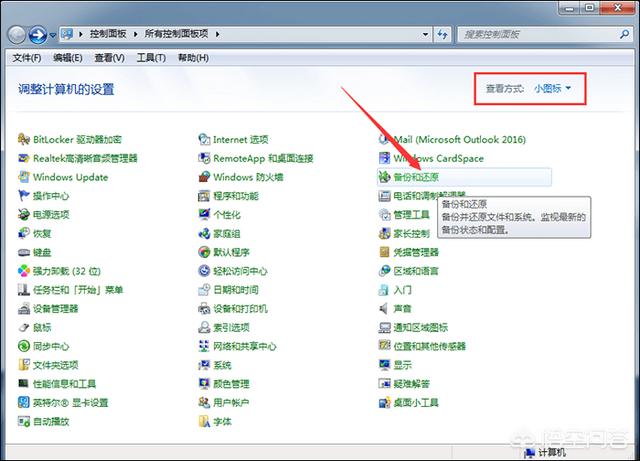Open the 自动播放 link

point(51,421)
